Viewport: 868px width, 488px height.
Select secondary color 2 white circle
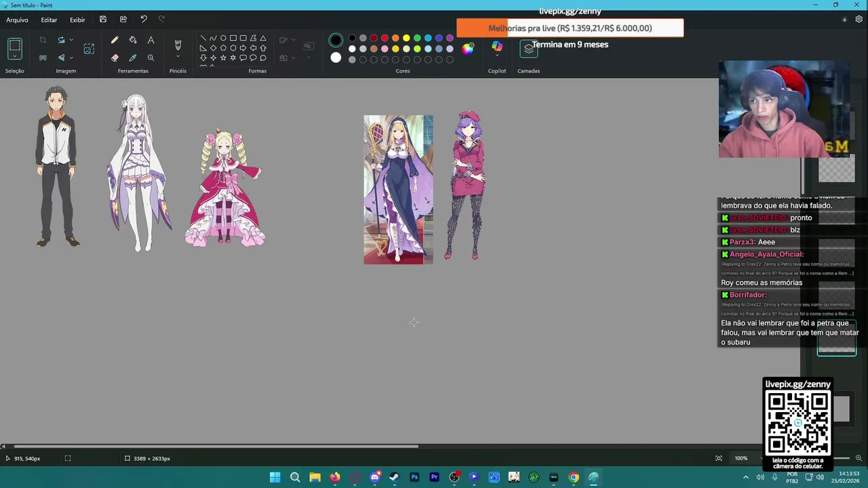[x=336, y=58]
